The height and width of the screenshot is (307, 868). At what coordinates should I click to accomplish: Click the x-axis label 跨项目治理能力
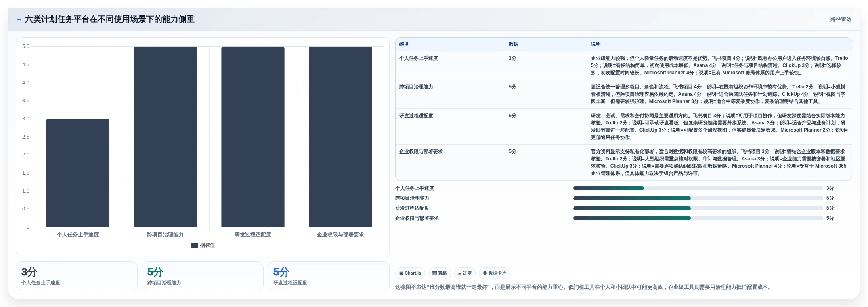coord(165,235)
